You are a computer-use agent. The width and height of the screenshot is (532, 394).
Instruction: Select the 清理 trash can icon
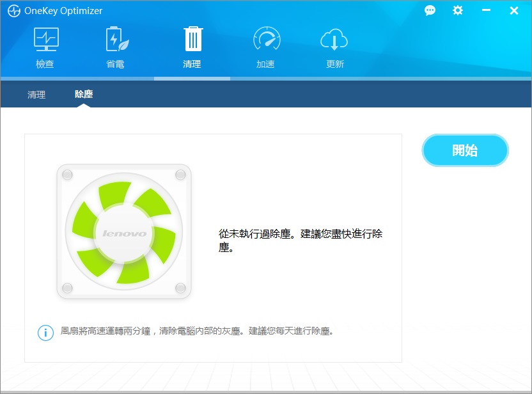[192, 39]
